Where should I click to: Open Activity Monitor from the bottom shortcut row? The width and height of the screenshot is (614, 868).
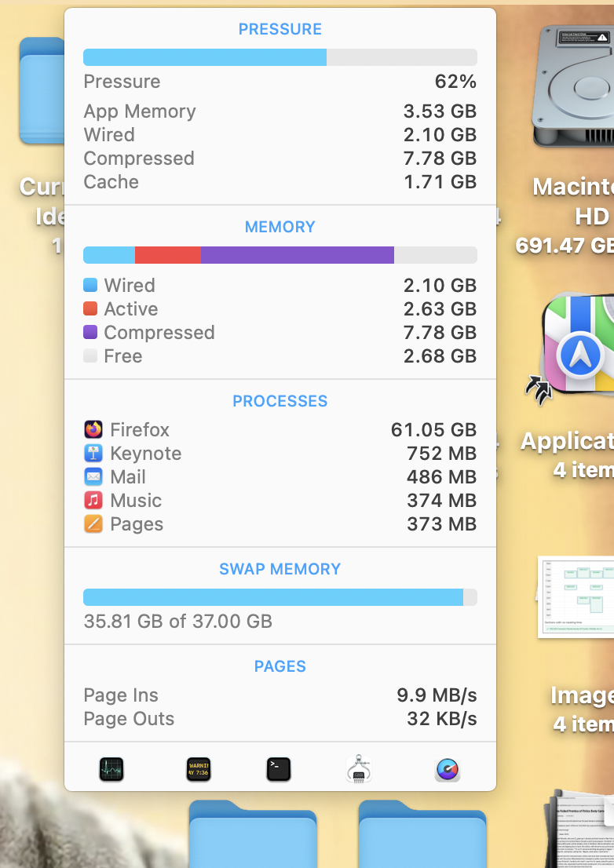pos(111,770)
